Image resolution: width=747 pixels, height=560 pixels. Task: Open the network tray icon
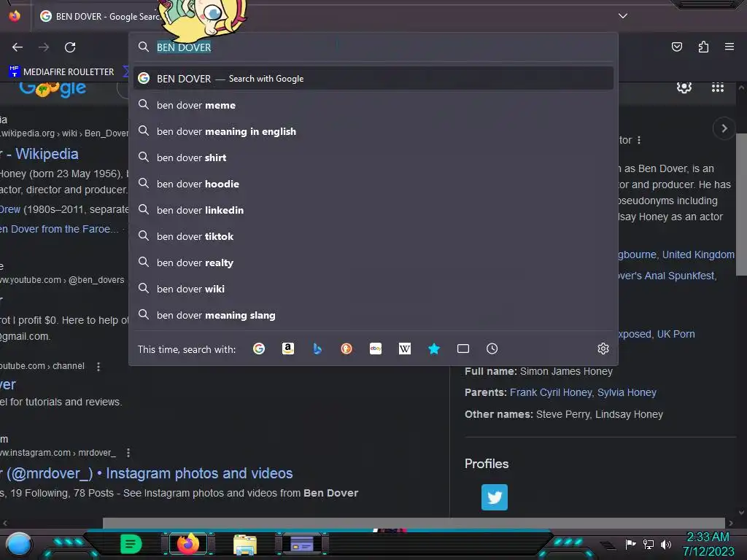pos(649,544)
